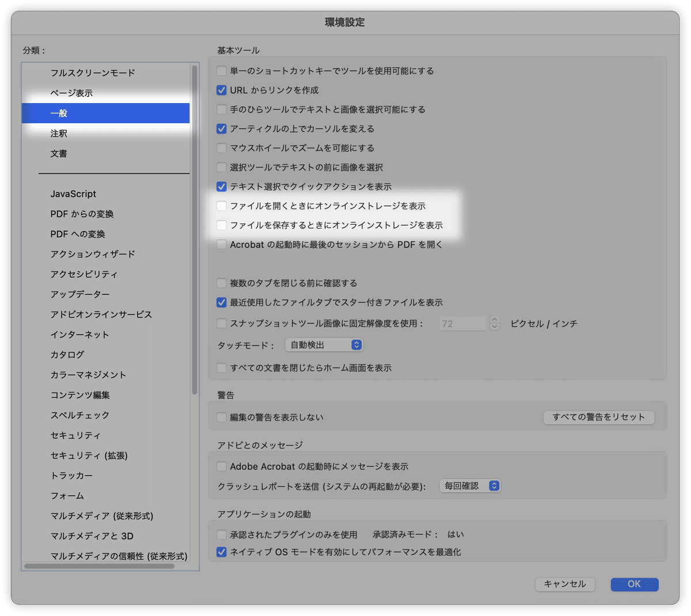The image size is (691, 616).
Task: Select カラーマネジメント category
Action: [x=106, y=375]
